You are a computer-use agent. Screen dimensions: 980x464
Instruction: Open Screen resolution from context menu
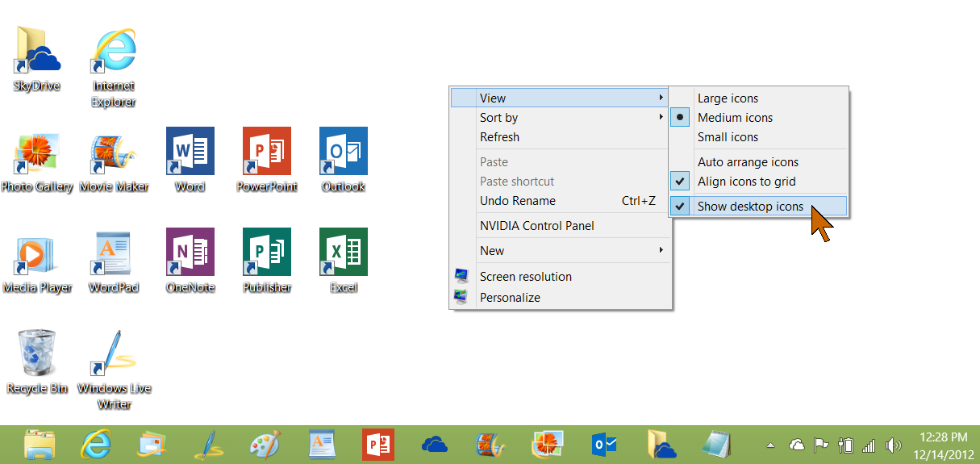tap(560, 277)
